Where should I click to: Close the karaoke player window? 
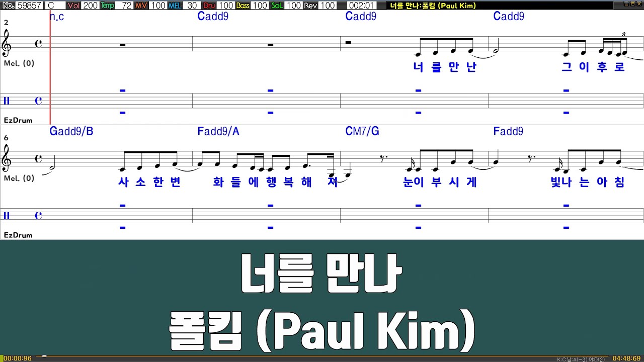639,4
